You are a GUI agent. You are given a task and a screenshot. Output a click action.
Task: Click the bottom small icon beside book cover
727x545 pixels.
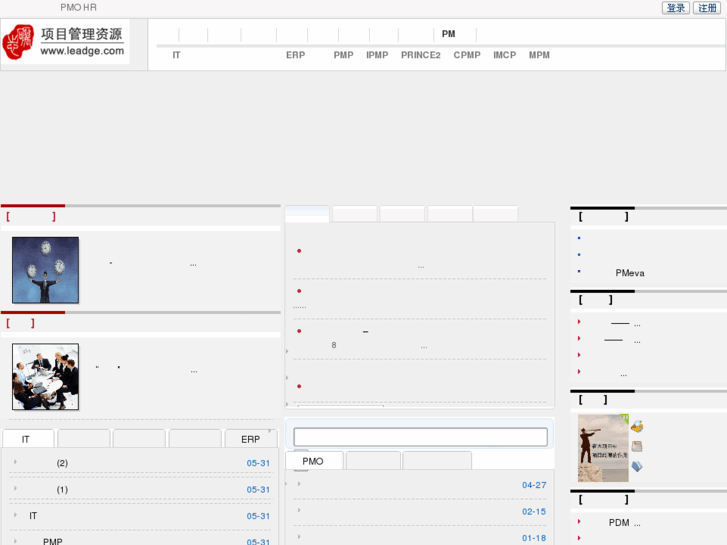coord(637,466)
